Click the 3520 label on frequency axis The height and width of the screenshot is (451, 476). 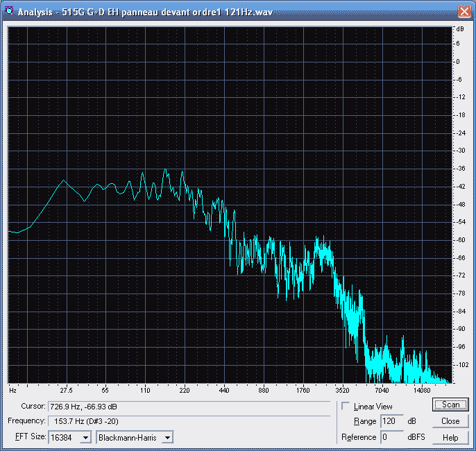coord(343,391)
